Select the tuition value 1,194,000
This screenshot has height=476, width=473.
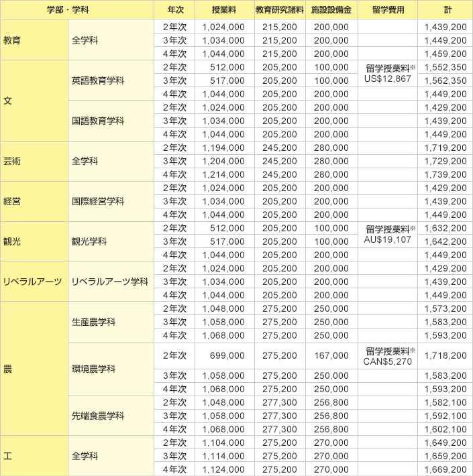tap(225, 148)
